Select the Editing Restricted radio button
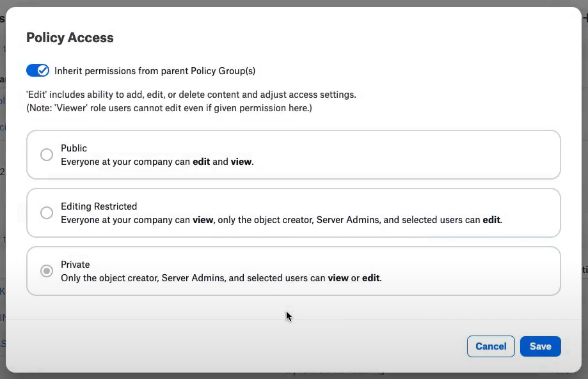The height and width of the screenshot is (379, 588). point(47,213)
